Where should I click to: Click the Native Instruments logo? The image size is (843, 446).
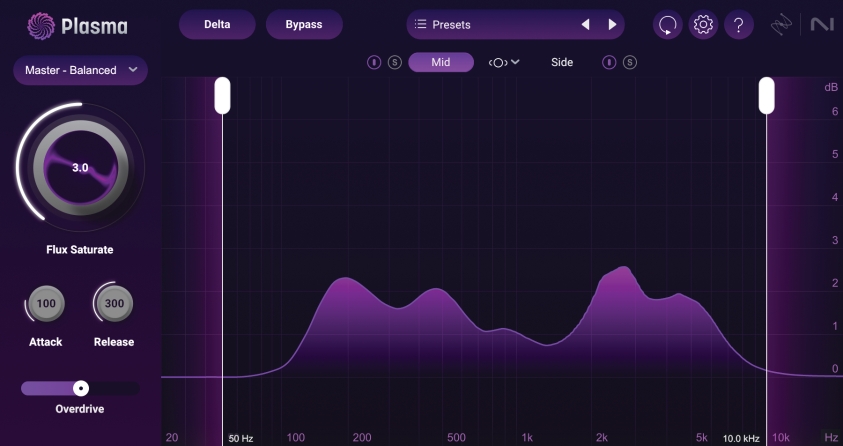821,25
